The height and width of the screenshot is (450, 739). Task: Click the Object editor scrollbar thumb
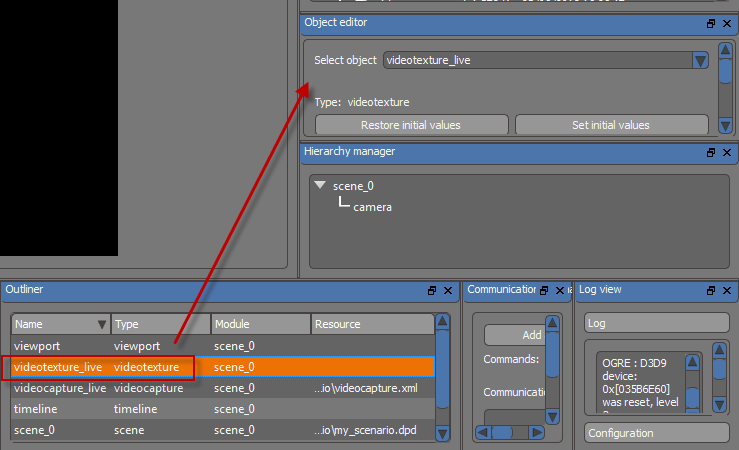click(725, 71)
